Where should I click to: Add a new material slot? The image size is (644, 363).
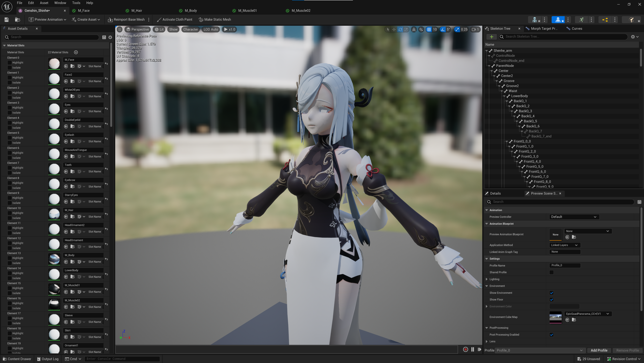click(76, 52)
